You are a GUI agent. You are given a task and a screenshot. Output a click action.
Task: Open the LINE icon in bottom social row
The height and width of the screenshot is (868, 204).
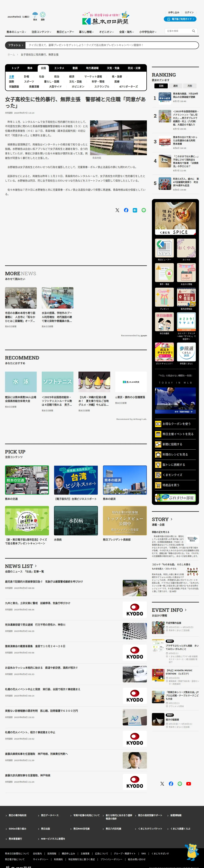click(x=180, y=784)
